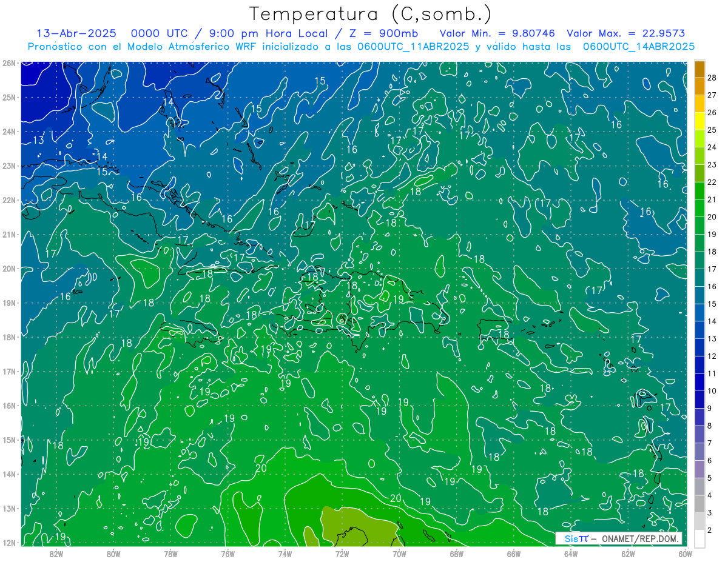Image resolution: width=728 pixels, height=562 pixels.
Task: Click the 72W longitude axis label
Action: [x=342, y=554]
